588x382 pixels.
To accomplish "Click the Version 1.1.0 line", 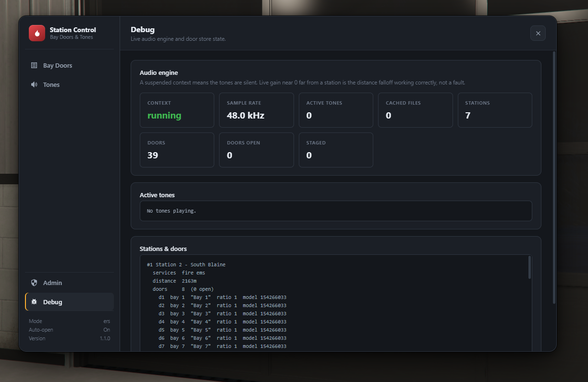I will [69, 338].
